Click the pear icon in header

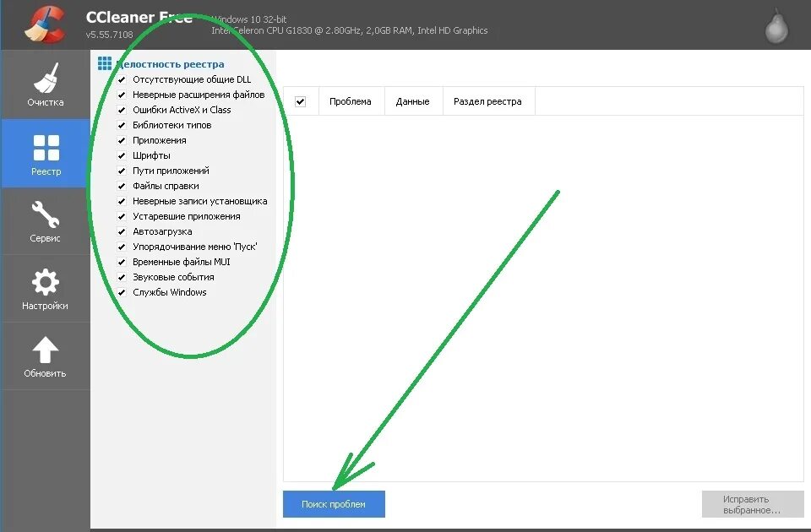click(776, 26)
